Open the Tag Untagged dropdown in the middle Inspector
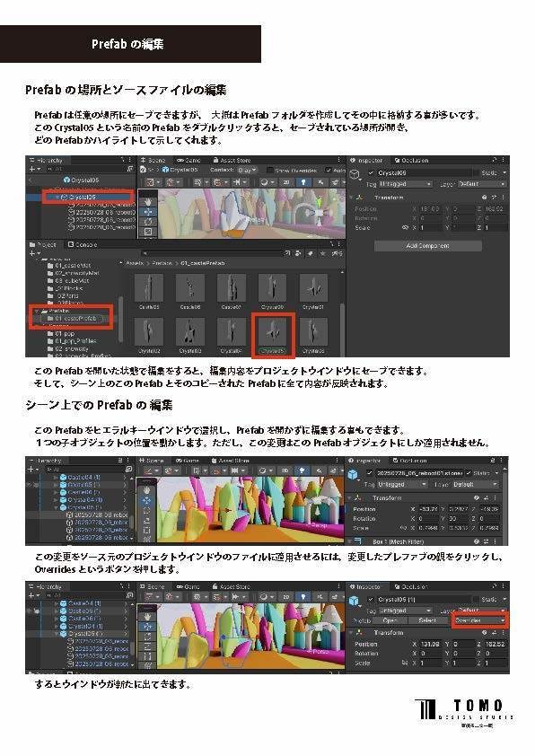The width and height of the screenshot is (535, 756). click(404, 484)
